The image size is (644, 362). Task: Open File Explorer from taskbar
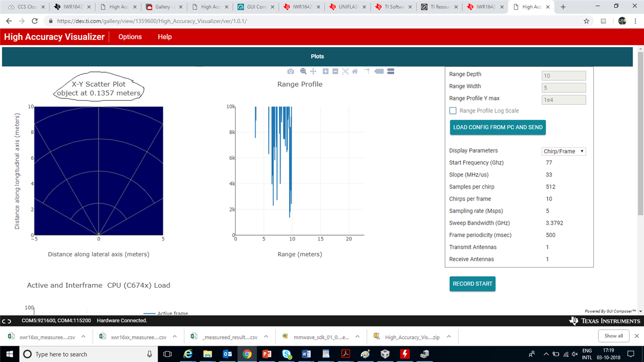[x=207, y=354]
